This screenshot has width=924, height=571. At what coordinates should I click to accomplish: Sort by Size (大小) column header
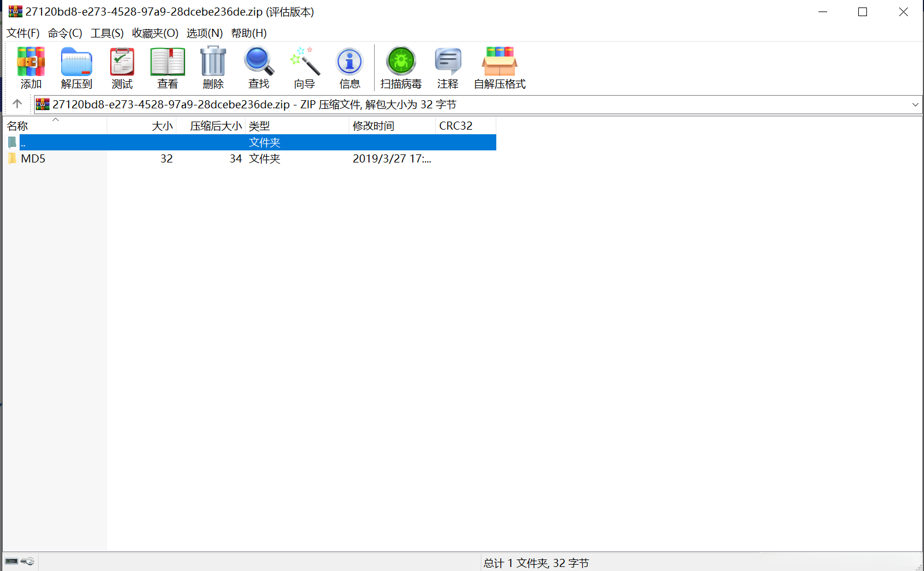point(142,126)
